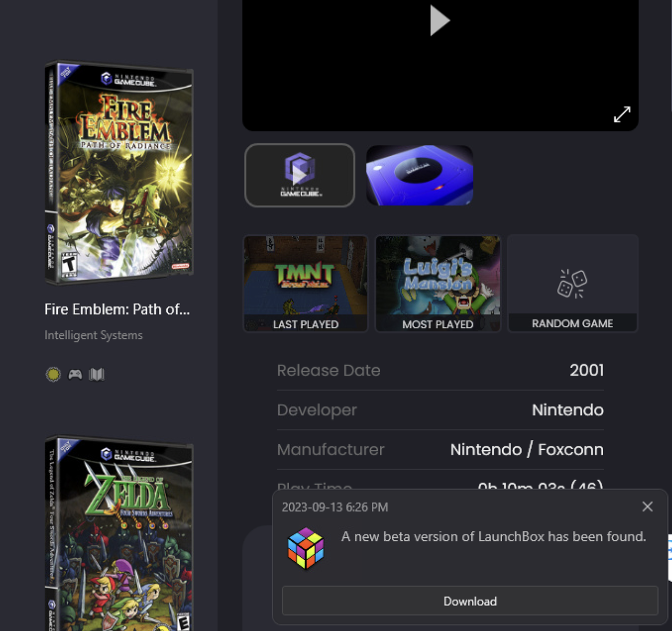Click the gamepad icon under Fire Emblem

pos(75,374)
